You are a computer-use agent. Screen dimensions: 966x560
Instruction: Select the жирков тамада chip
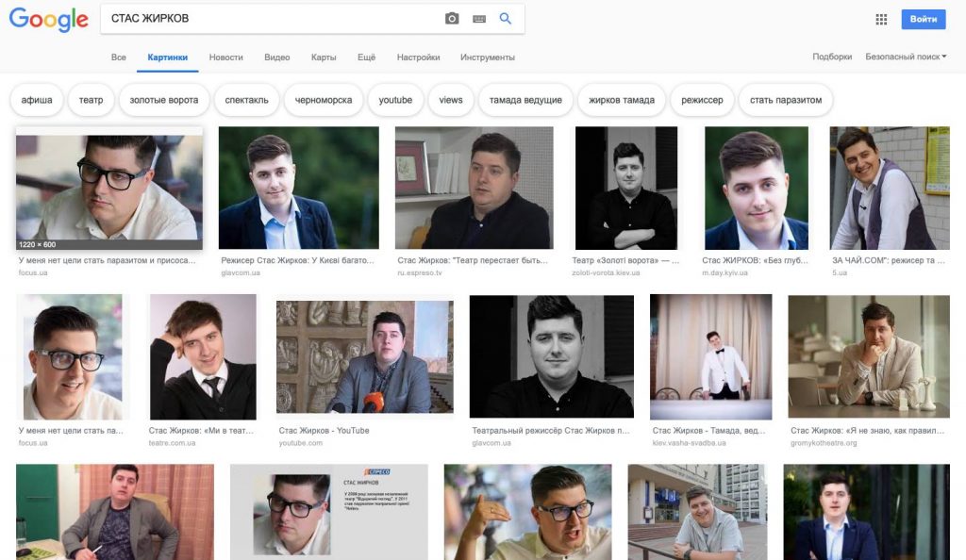(x=622, y=100)
